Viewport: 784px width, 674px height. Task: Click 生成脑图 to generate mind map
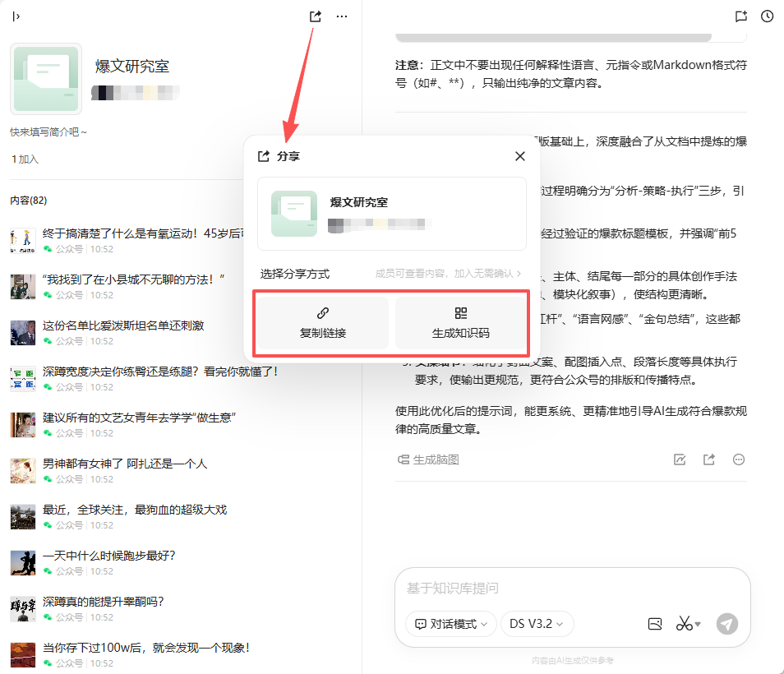point(428,459)
